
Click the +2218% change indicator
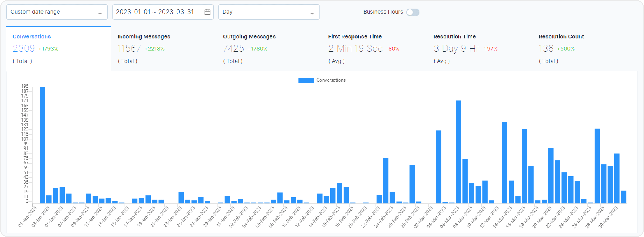pyautogui.click(x=154, y=49)
